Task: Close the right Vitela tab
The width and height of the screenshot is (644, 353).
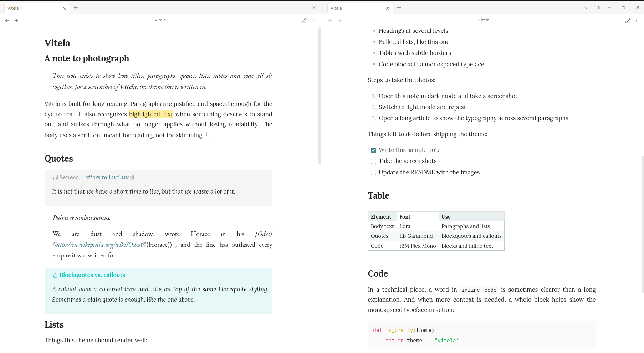Action: [388, 8]
